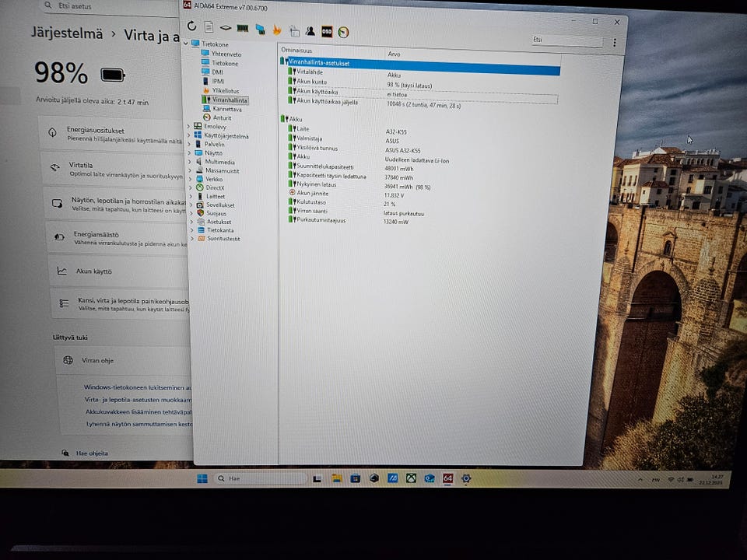Expand the DirectX tree node
Screen dimensions: 747x560
pos(191,187)
